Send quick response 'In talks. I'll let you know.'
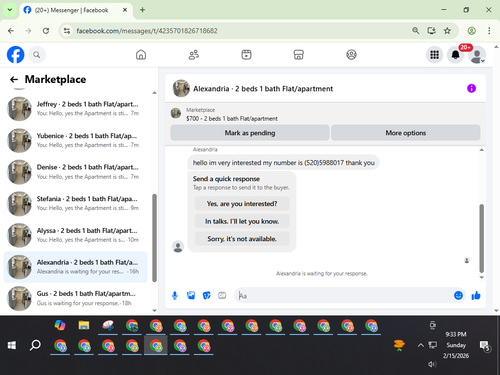 (242, 221)
